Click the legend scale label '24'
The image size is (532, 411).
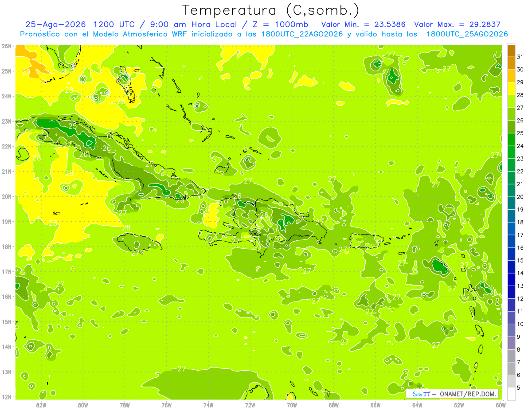[520, 145]
